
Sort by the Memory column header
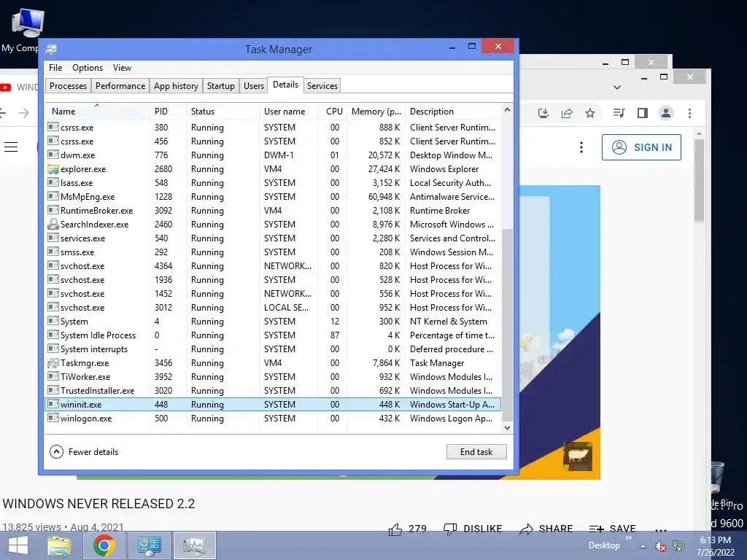[376, 112]
